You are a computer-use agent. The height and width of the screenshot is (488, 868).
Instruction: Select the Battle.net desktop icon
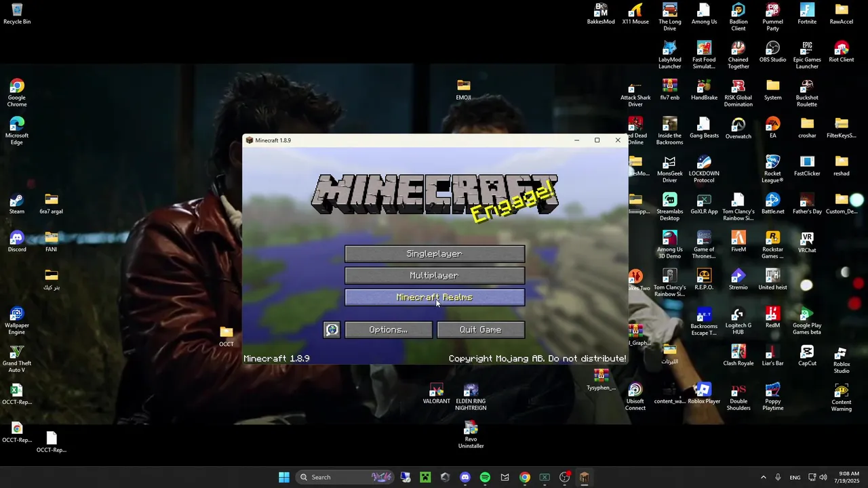tap(773, 204)
